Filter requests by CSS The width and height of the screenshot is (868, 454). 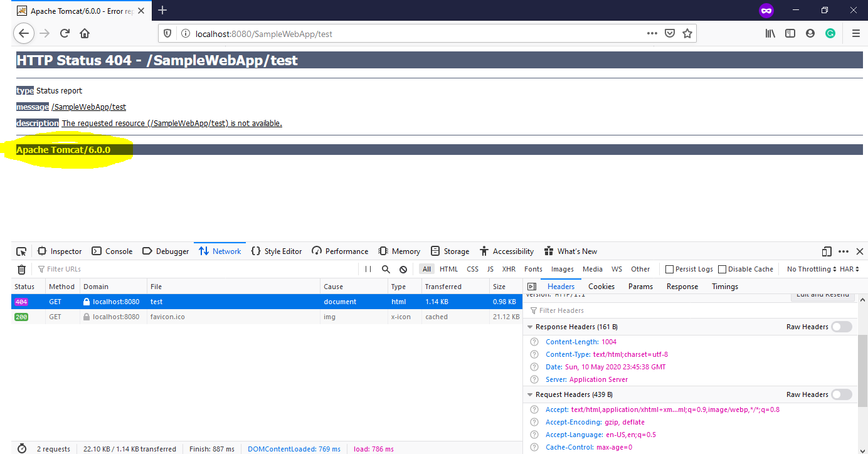(x=473, y=269)
